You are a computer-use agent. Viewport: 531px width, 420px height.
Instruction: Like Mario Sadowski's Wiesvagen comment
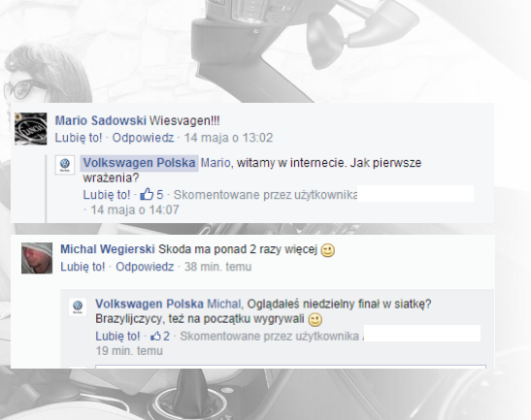pyautogui.click(x=79, y=138)
